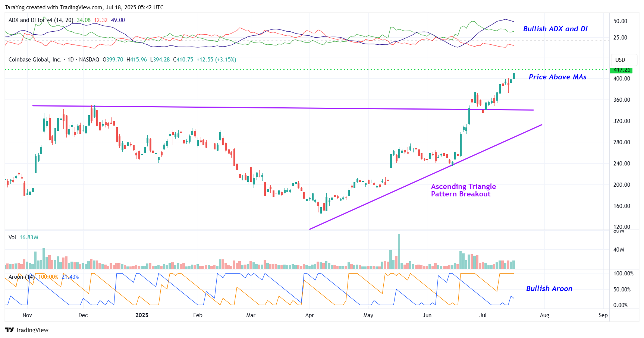
Task: Click the volume value 16.83 M
Action: 29,237
